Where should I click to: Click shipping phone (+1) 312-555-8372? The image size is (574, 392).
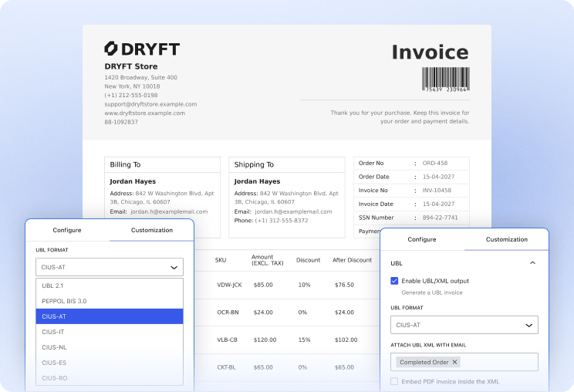[x=282, y=221]
